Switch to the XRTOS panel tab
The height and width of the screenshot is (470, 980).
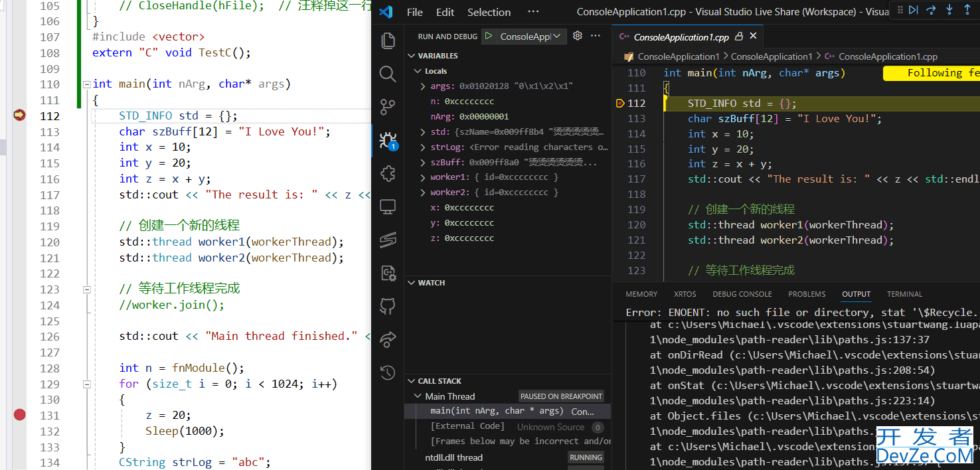coord(685,294)
